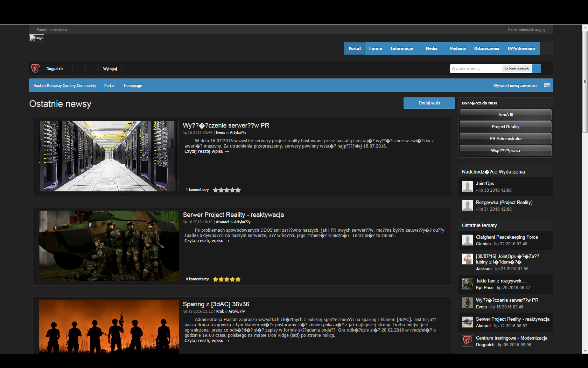Click the blue search submit button
The height and width of the screenshot is (368, 588).
[x=537, y=69]
